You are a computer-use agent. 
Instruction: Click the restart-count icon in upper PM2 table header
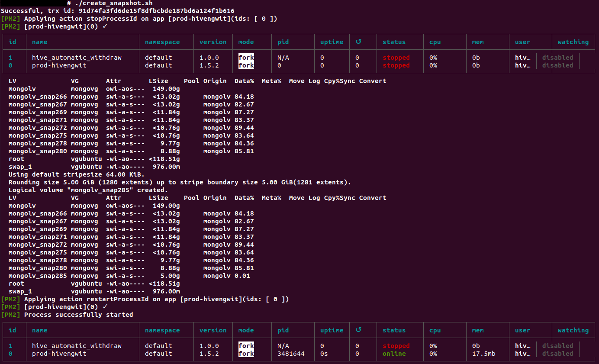[358, 42]
